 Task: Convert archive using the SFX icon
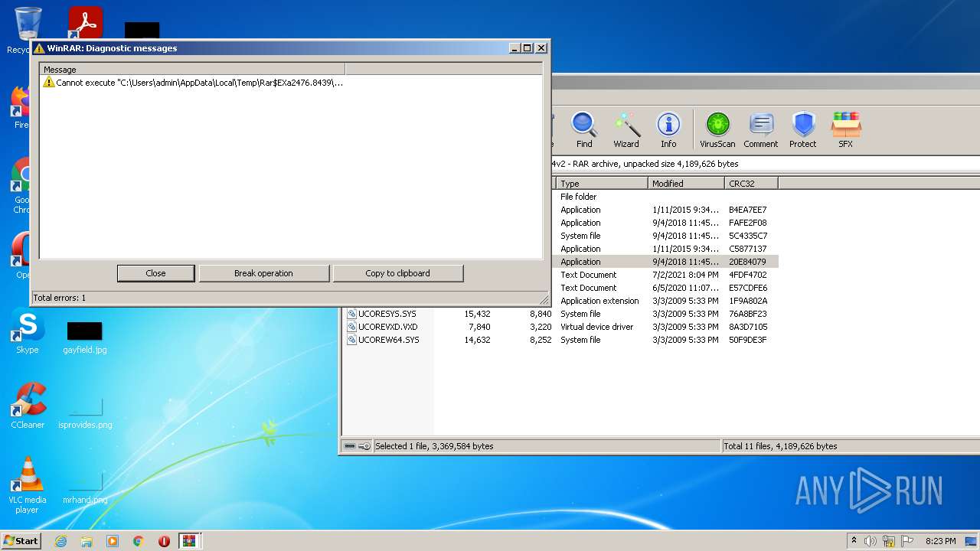tap(845, 129)
